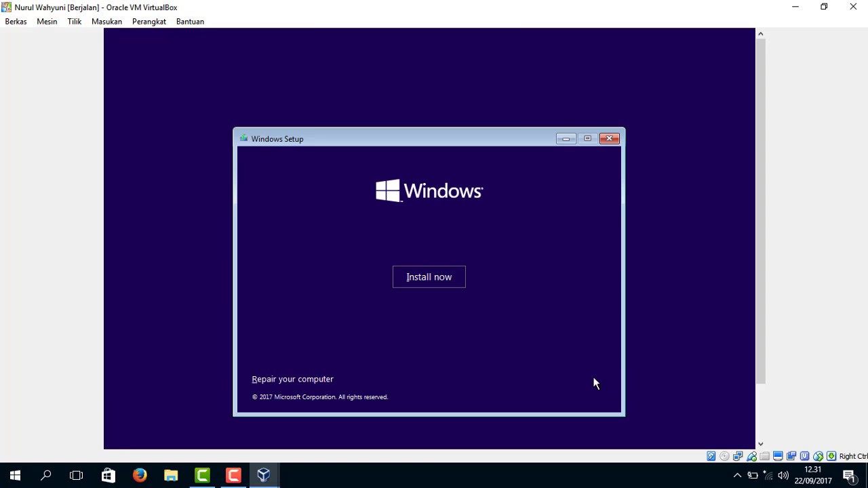Click the hard disk activity status icon
The height and width of the screenshot is (488, 868).
click(711, 456)
